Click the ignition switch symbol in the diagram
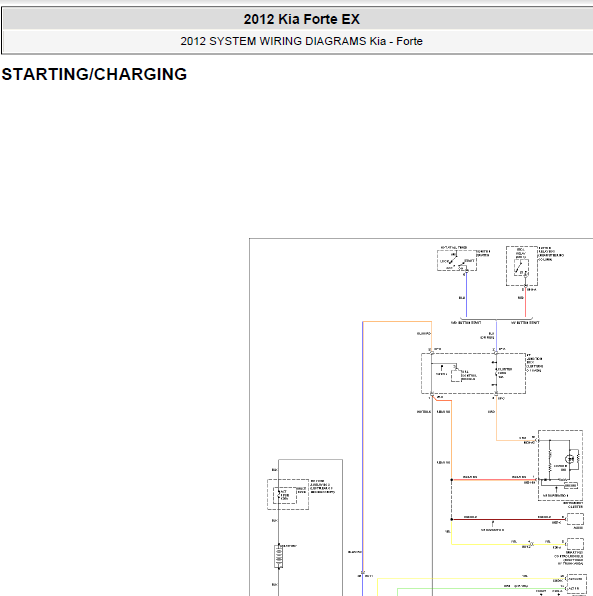This screenshot has height=596, width=593. click(x=457, y=260)
